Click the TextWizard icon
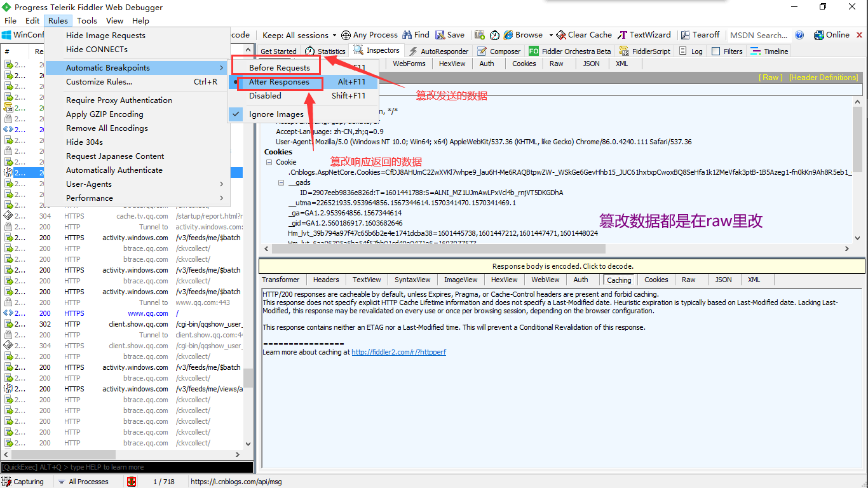This screenshot has height=488, width=868. (x=623, y=35)
